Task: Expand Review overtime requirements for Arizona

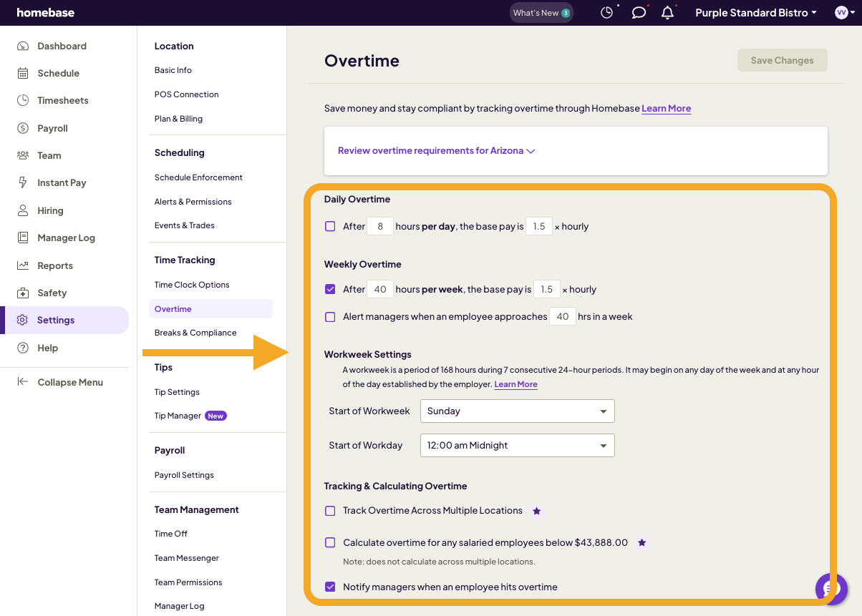Action: [436, 151]
